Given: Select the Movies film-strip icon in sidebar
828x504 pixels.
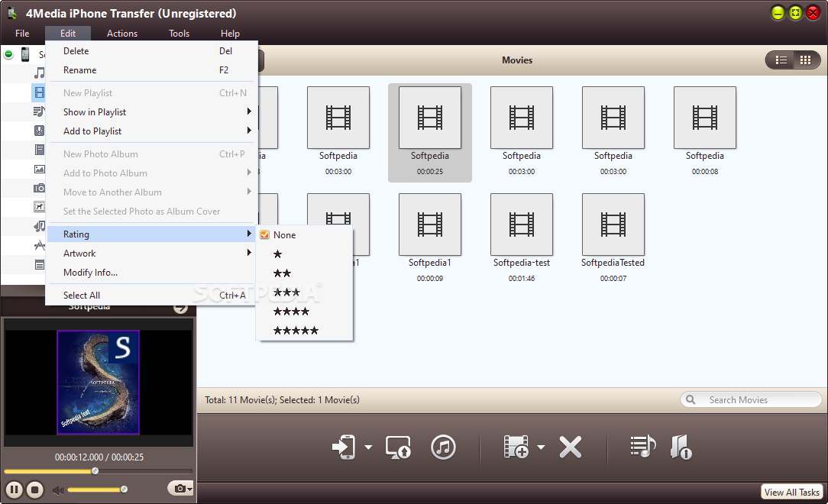Looking at the screenshot, I should click(x=40, y=93).
